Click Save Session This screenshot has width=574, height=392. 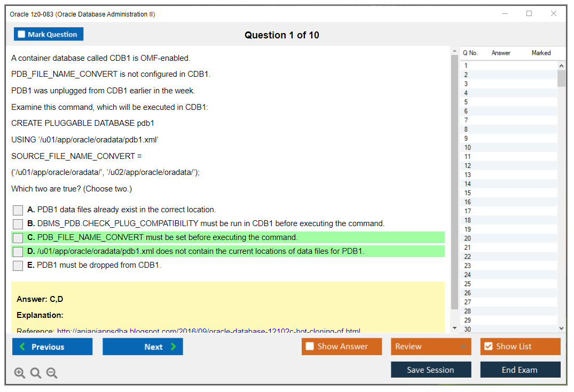click(431, 370)
